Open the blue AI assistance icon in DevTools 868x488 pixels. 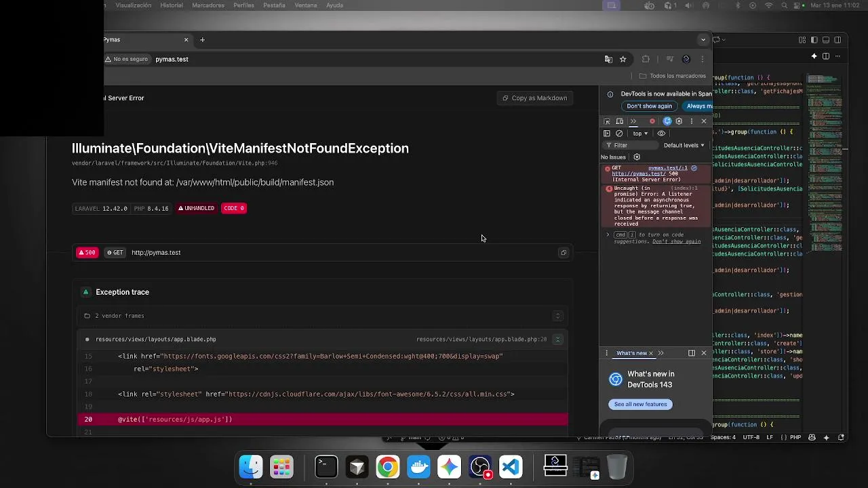[667, 121]
